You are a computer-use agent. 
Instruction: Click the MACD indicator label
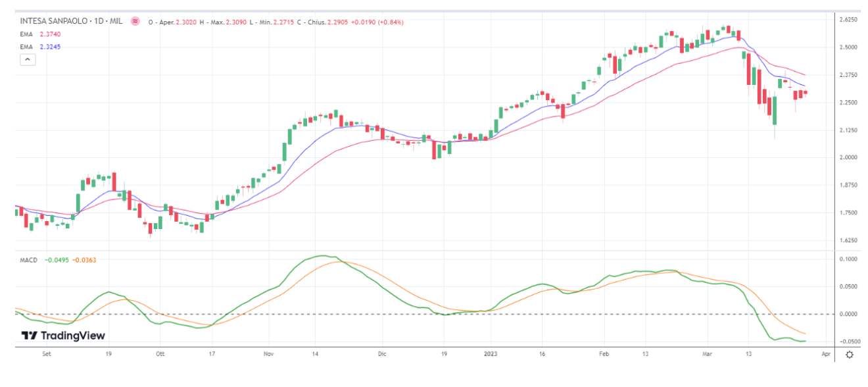(29, 260)
